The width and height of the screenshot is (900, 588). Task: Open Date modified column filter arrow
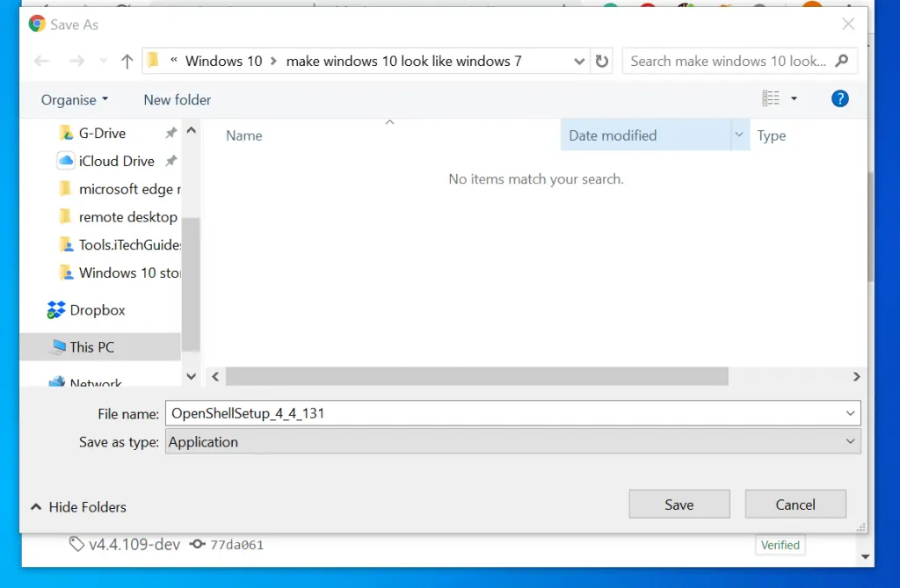click(738, 136)
